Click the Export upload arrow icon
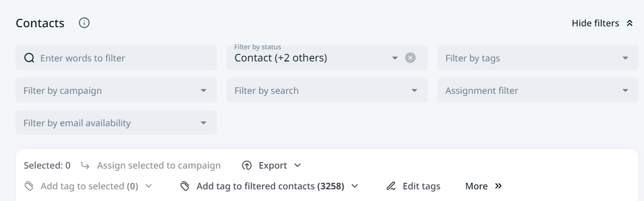This screenshot has height=201, width=644. (247, 166)
